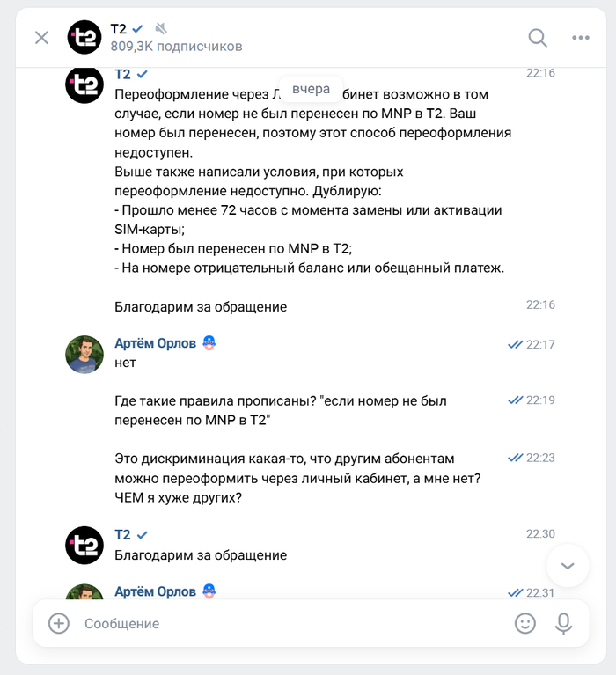Click the muted notifications speaker icon

(x=161, y=29)
